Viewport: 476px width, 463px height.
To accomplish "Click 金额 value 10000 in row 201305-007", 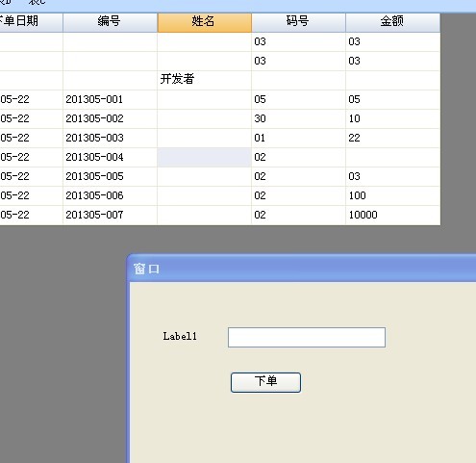I will pyautogui.click(x=392, y=215).
